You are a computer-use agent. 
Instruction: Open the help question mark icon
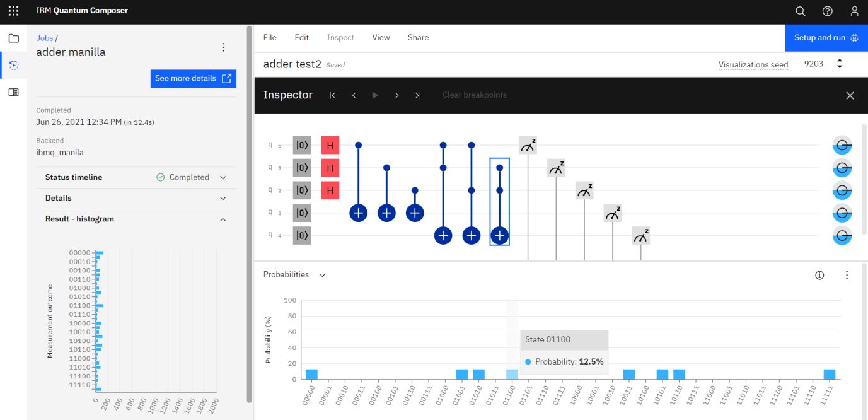pos(828,11)
